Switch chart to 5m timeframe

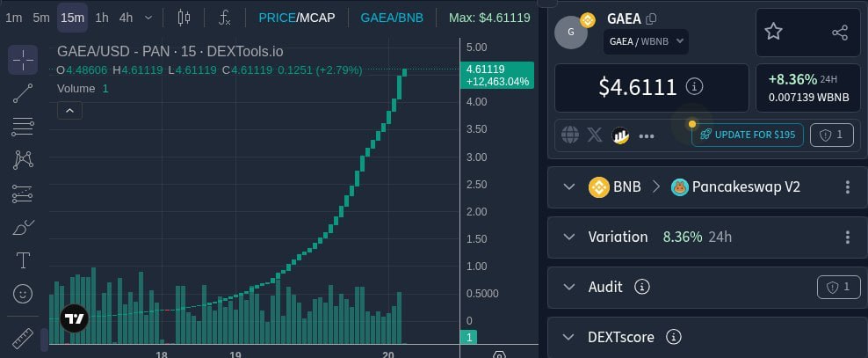click(41, 18)
